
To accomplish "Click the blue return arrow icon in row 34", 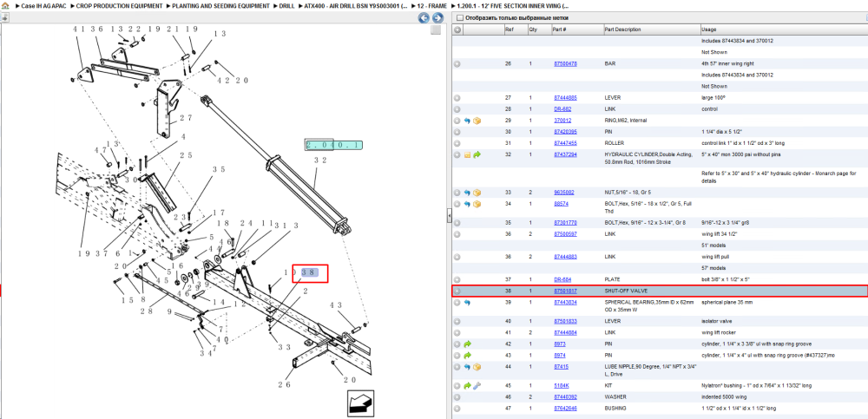I will (x=467, y=204).
